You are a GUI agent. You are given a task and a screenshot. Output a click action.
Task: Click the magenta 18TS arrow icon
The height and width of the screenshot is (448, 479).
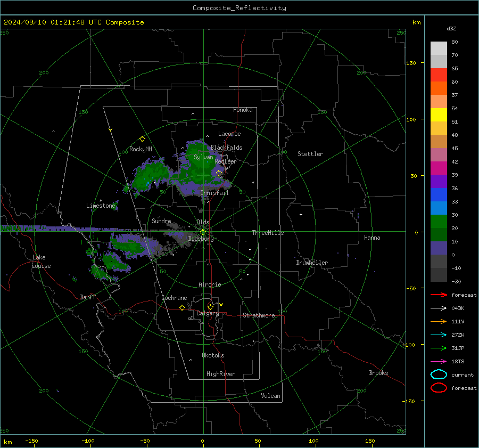(x=439, y=362)
